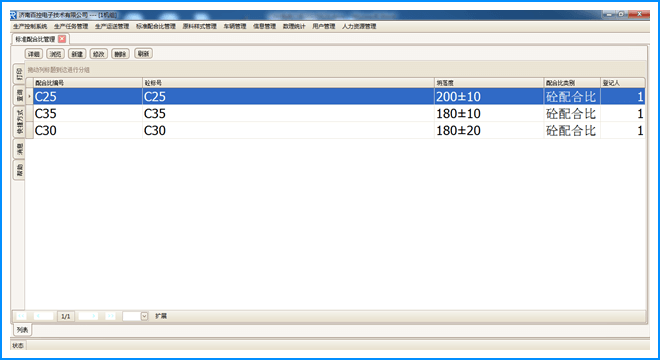Click the application logo icon in title bar
The image size is (660, 360).
13,15
